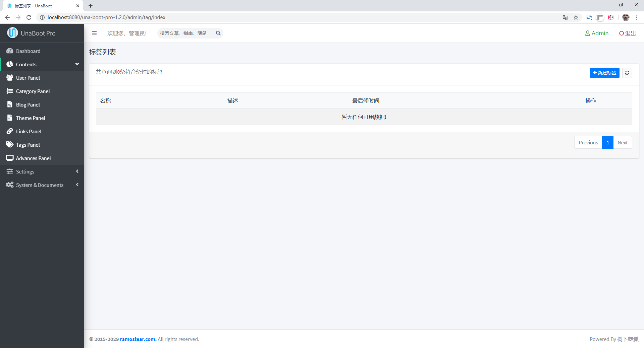This screenshot has height=348, width=644.
Task: Focus the article search input field
Action: pos(185,33)
